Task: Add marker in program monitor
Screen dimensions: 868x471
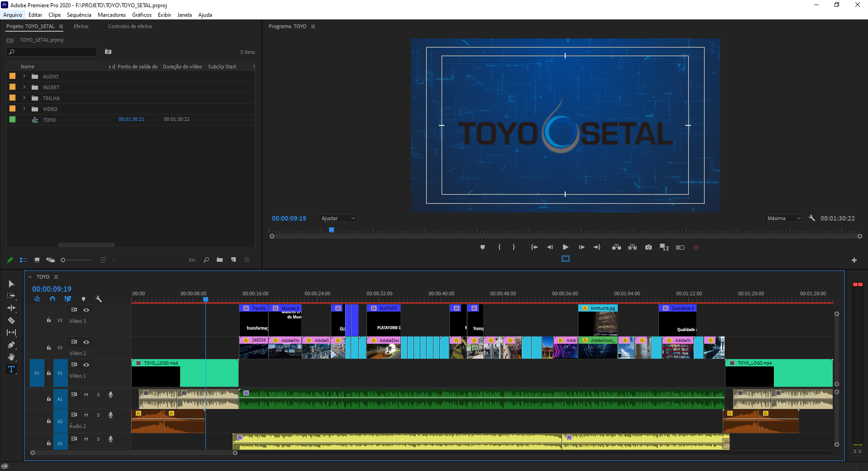Action: point(482,247)
